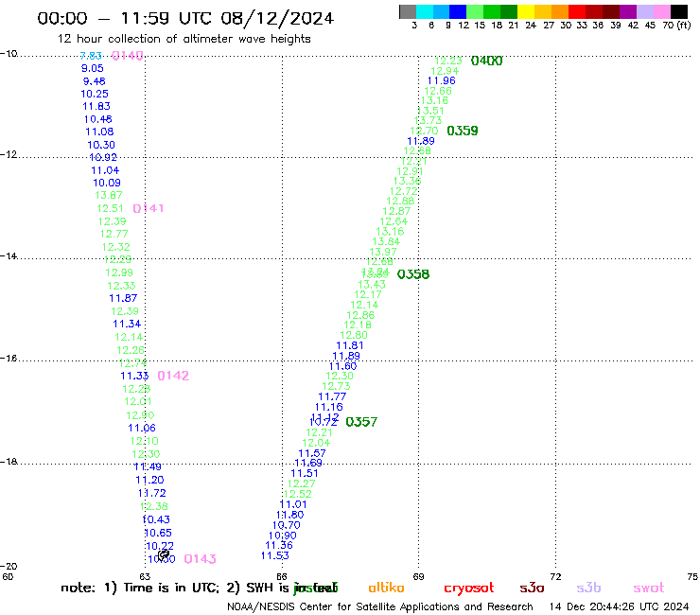The width and height of the screenshot is (700, 615).
Task: Click the wave height value '11.08'
Action: click(x=99, y=132)
